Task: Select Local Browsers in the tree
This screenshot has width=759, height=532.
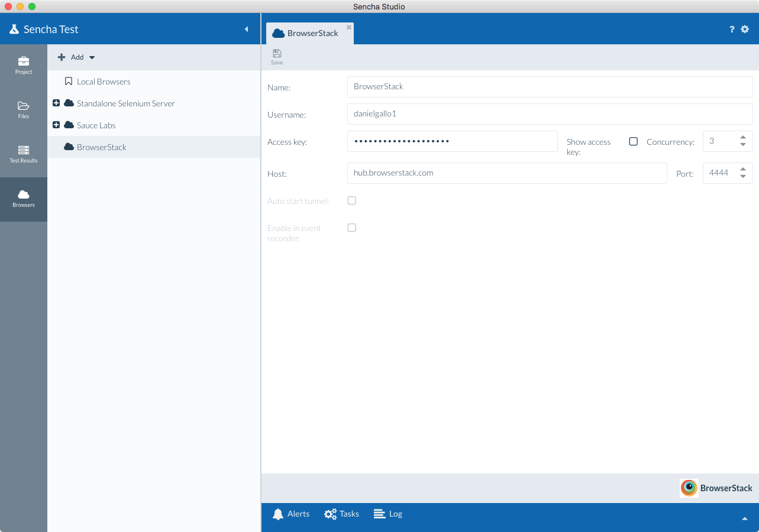Action: (x=103, y=81)
